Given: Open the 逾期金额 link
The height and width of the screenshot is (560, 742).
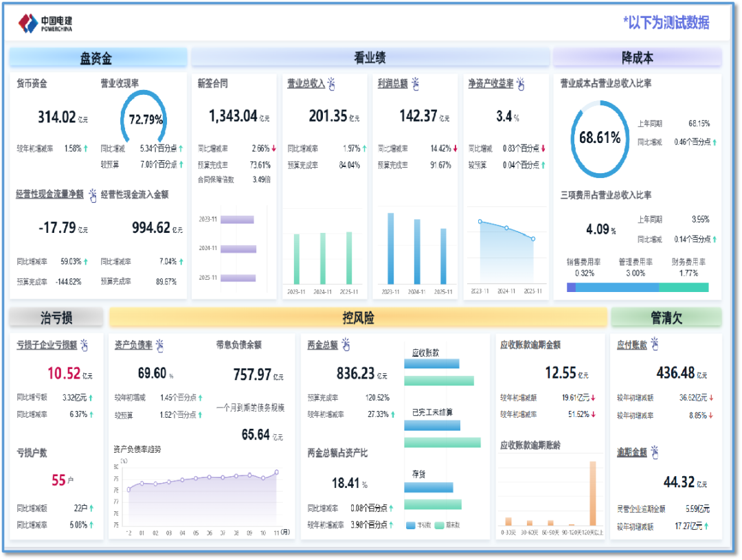Looking at the screenshot, I should tap(632, 452).
